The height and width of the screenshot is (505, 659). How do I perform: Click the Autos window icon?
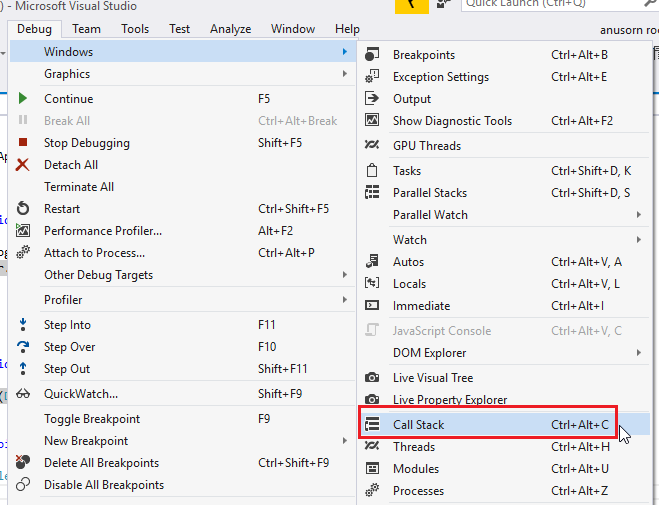click(372, 261)
